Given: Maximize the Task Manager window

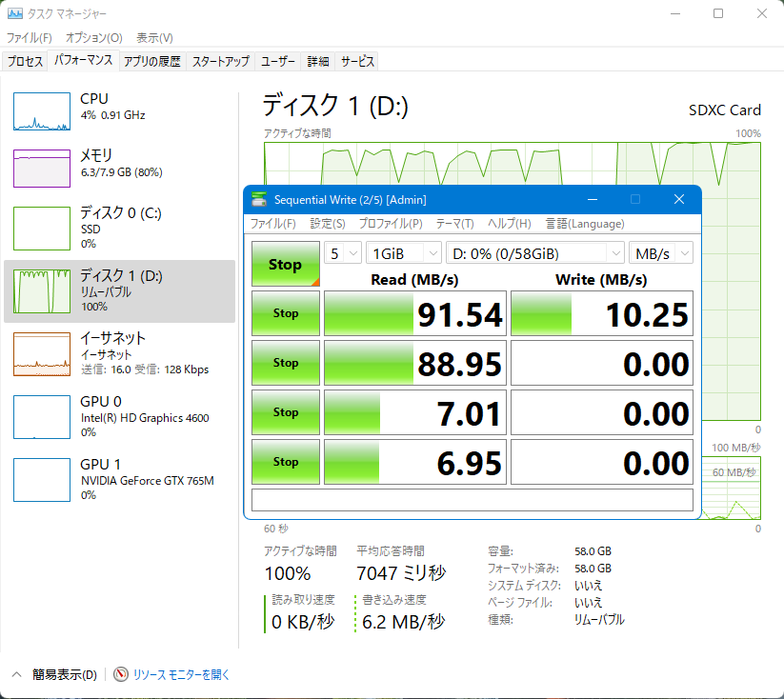Looking at the screenshot, I should (x=718, y=13).
